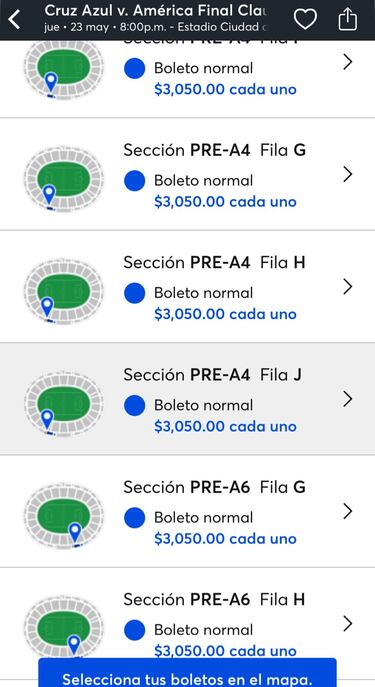Select blue dot for PRE-A6 Fila H ticket
The width and height of the screenshot is (375, 687).
(x=134, y=630)
